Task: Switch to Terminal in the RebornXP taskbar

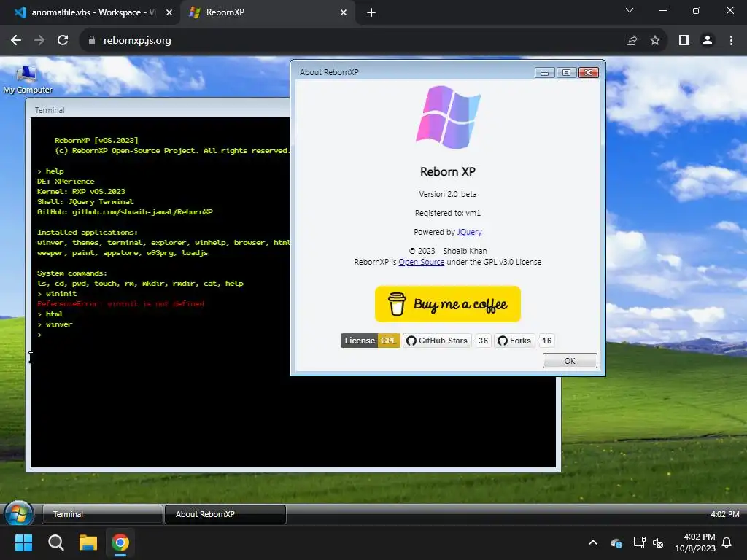Action: [102, 514]
